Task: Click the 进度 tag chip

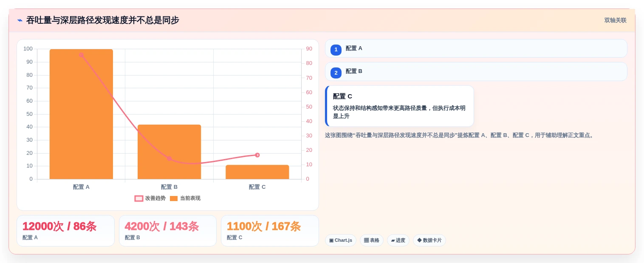Action: pos(398,241)
